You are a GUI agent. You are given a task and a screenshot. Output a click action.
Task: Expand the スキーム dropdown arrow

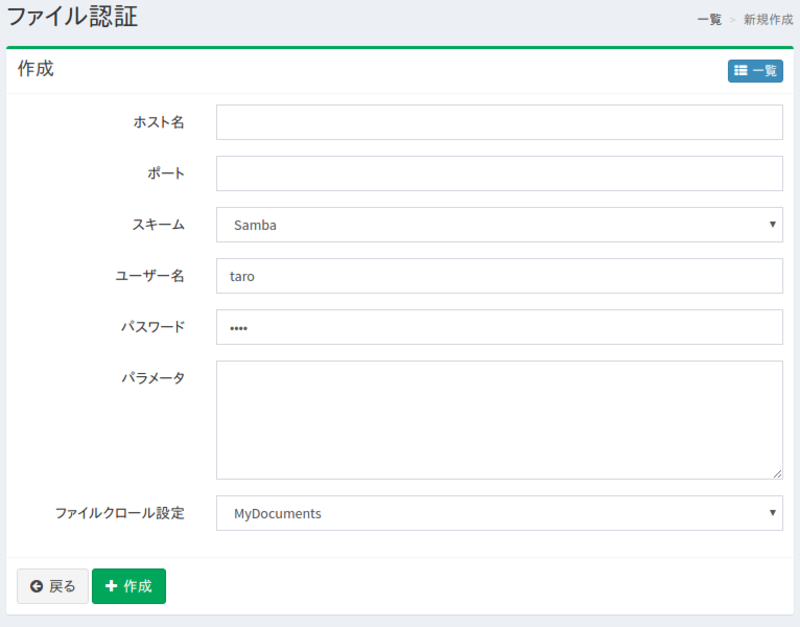(x=773, y=224)
